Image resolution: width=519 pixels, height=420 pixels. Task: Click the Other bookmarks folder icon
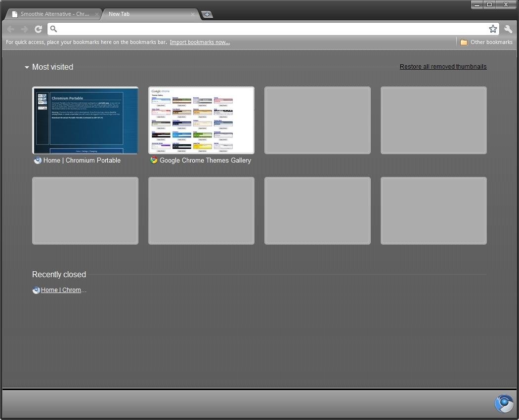464,42
